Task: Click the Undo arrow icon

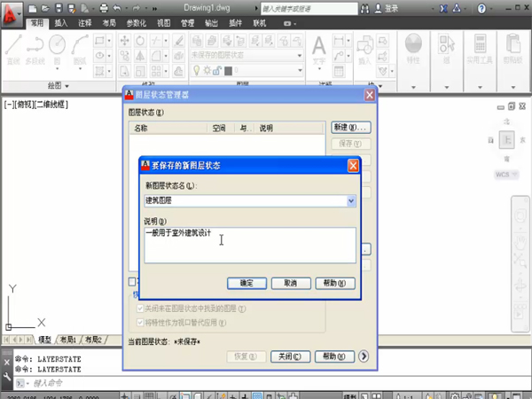Action: [x=117, y=8]
